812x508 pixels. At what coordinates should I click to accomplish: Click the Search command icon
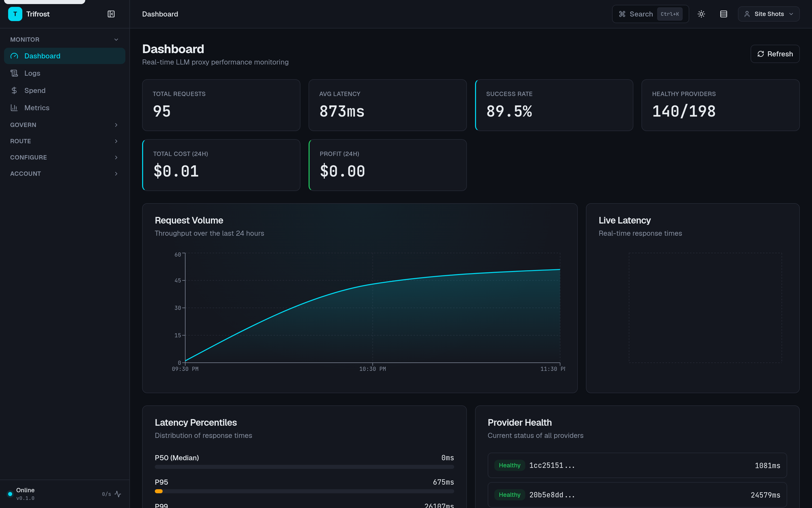622,14
